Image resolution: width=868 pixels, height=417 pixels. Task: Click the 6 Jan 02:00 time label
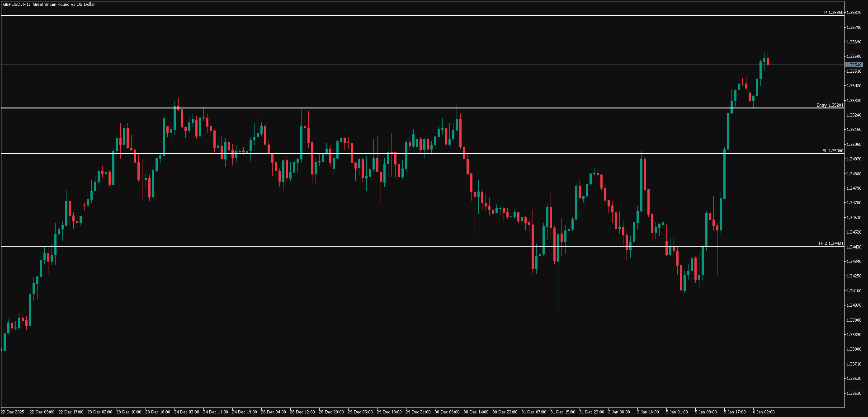[764, 412]
